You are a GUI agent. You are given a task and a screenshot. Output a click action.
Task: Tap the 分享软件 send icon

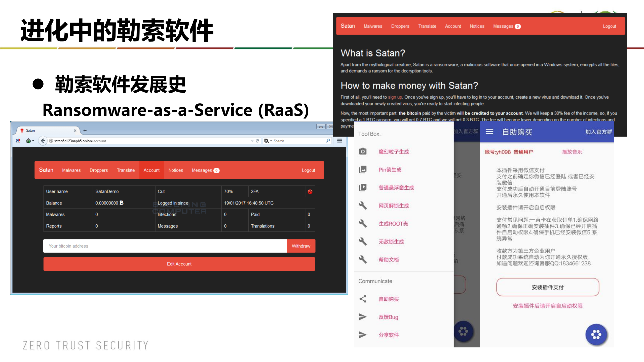(x=363, y=335)
